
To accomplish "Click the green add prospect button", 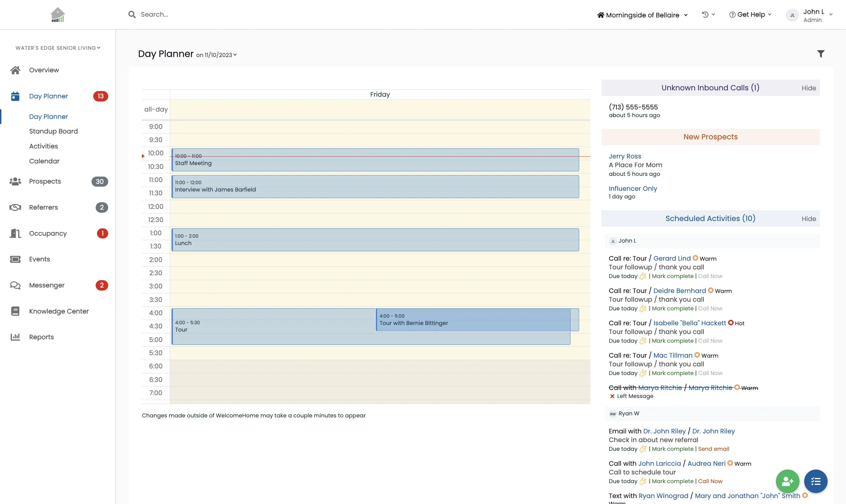I will point(787,481).
